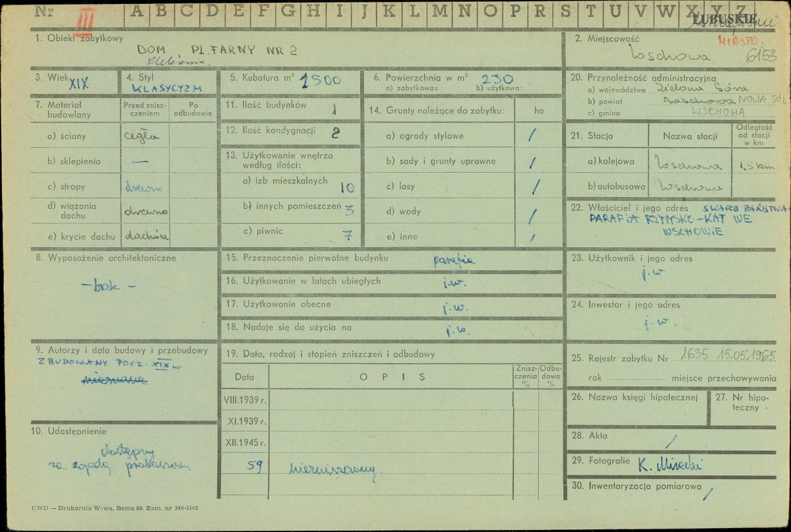Click the Fotografie author name K. Misecki
Screen dimensions: 791x532
[668, 465]
